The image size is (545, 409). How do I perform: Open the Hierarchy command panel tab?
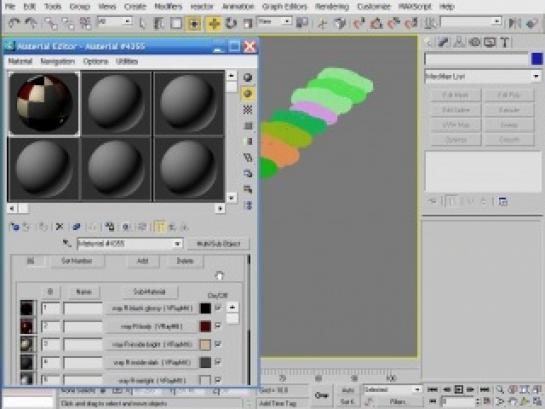tap(459, 42)
